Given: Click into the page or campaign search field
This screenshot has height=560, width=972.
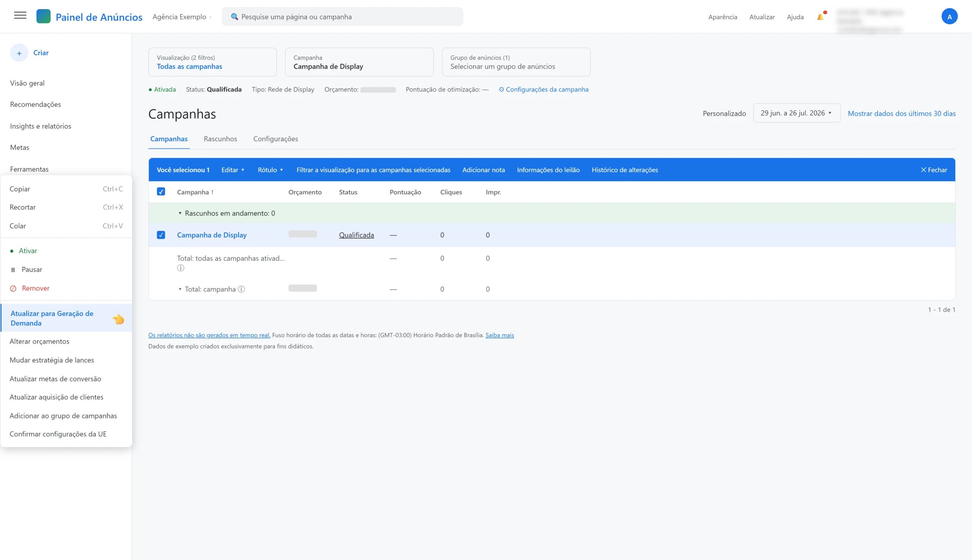Looking at the screenshot, I should [342, 17].
